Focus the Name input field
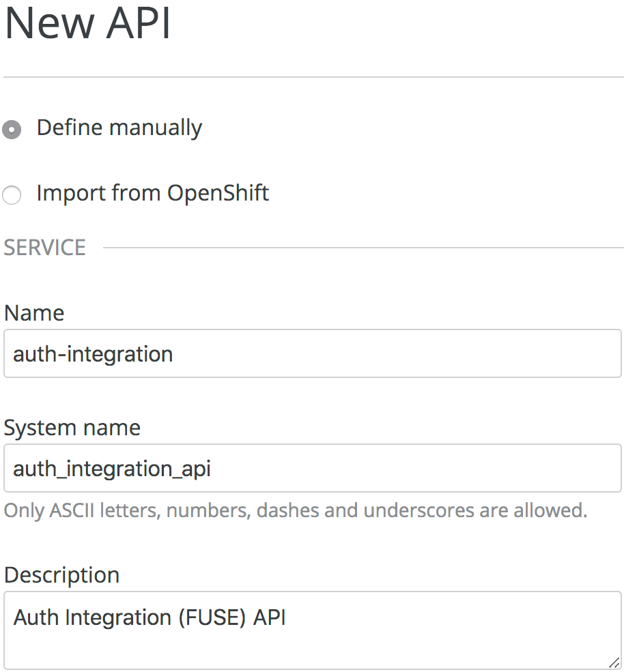Screen dimensions: 624x672 coord(312,353)
